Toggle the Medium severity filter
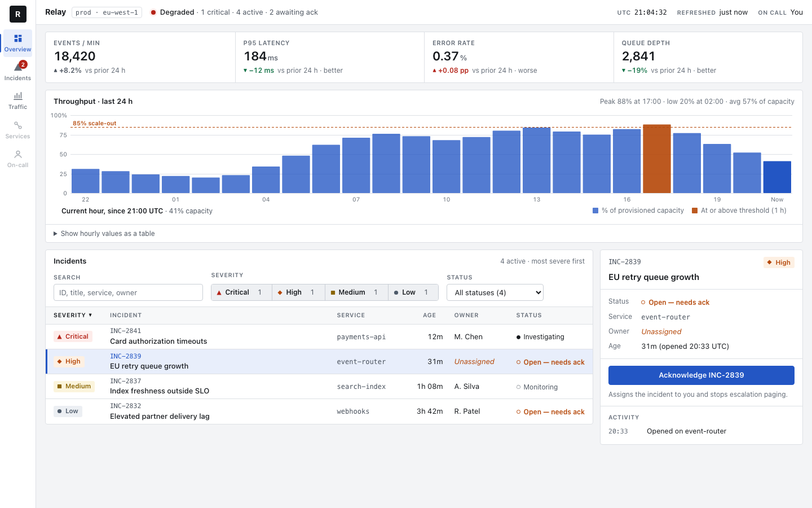This screenshot has width=812, height=508. click(x=356, y=292)
